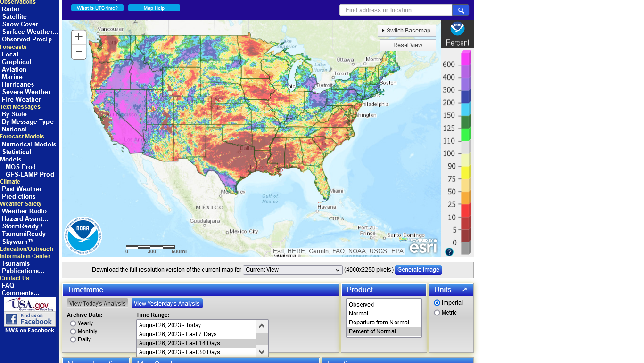
Task: Click the USA.gov logo
Action: tap(30, 304)
